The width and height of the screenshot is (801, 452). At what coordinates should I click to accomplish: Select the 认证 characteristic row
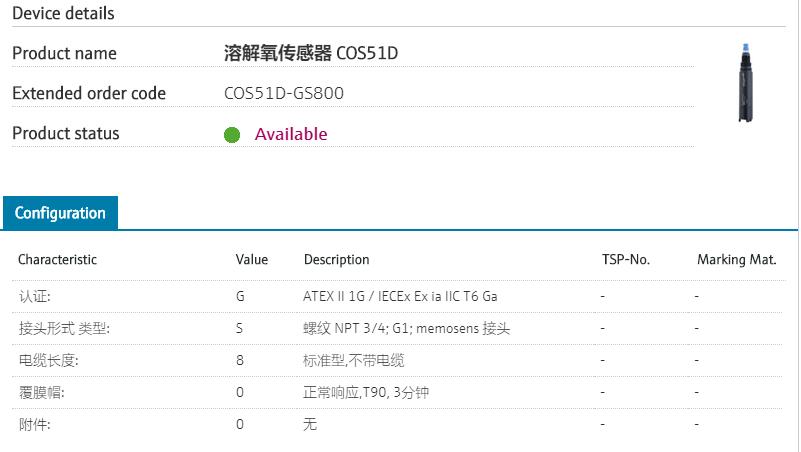pyautogui.click(x=34, y=296)
